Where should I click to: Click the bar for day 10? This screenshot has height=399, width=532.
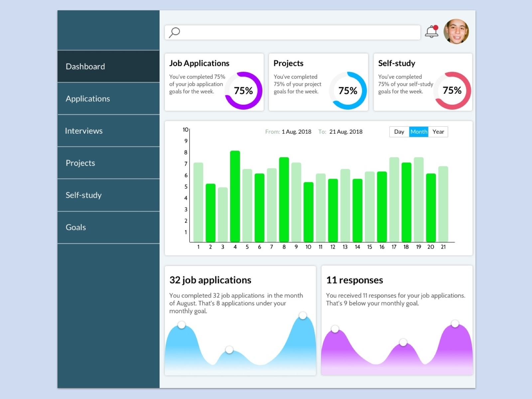309,212
